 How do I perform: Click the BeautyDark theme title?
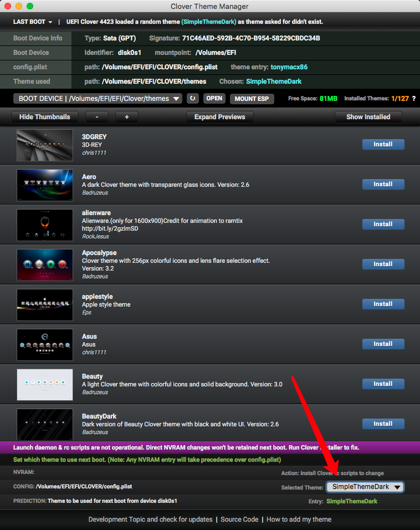99,416
